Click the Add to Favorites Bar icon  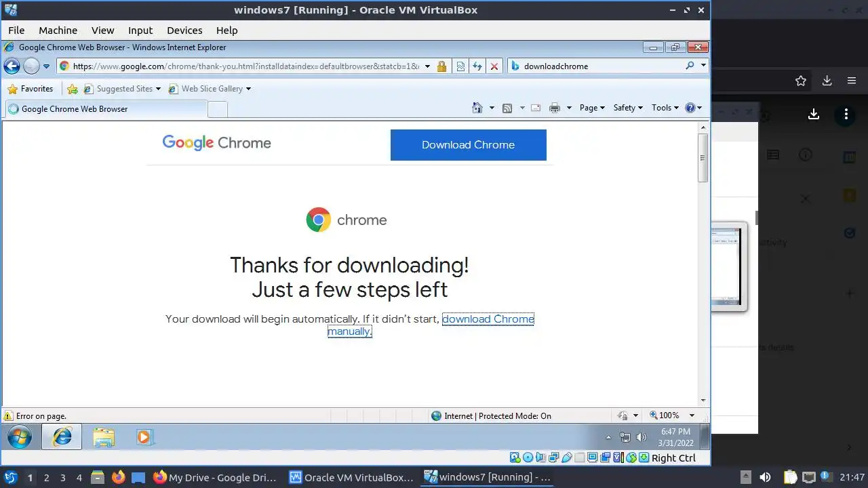click(x=73, y=89)
